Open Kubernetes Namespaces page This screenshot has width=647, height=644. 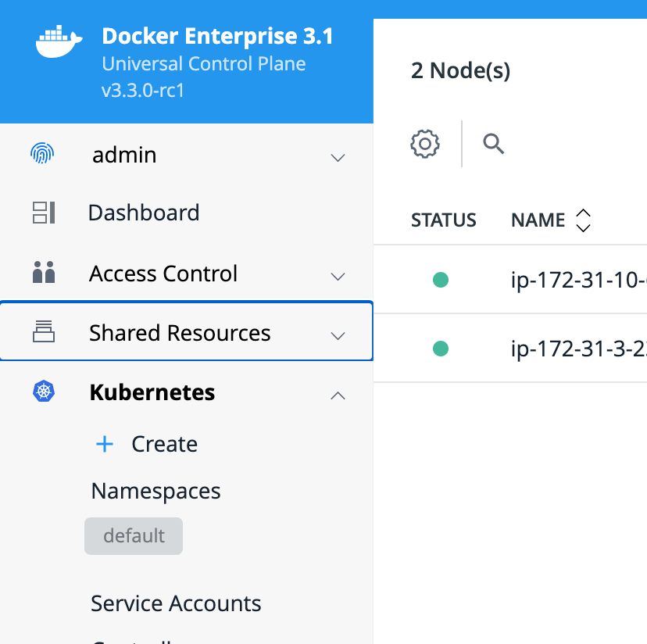(155, 491)
